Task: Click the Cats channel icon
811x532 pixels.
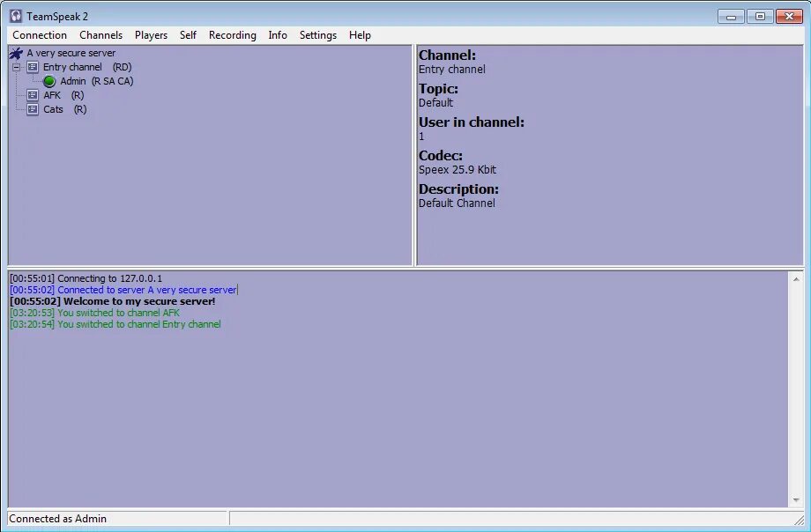Action: point(33,109)
